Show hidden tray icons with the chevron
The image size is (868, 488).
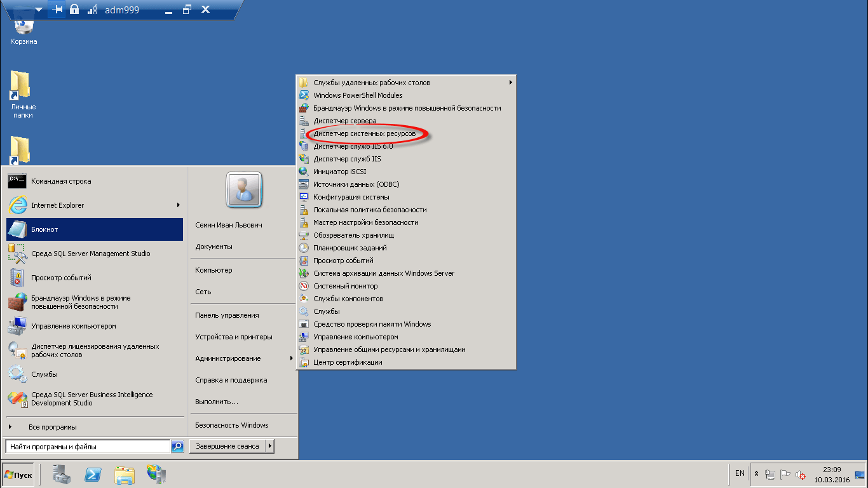756,474
